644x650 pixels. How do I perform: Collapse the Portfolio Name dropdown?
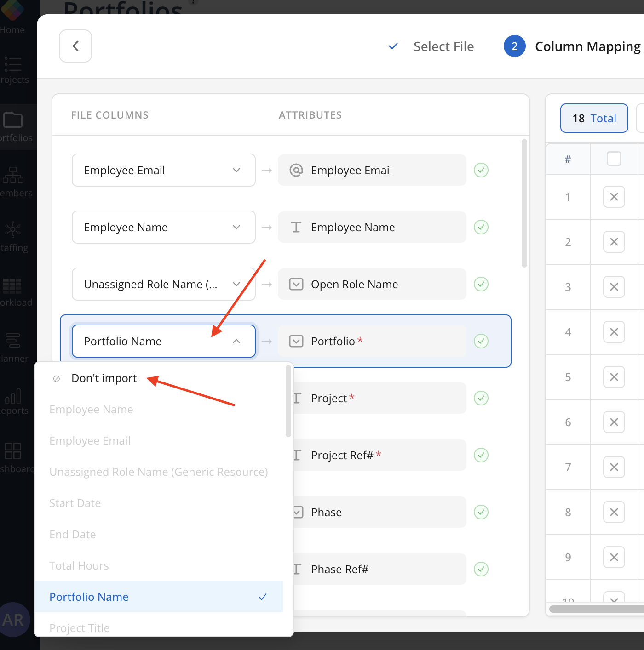coord(164,341)
